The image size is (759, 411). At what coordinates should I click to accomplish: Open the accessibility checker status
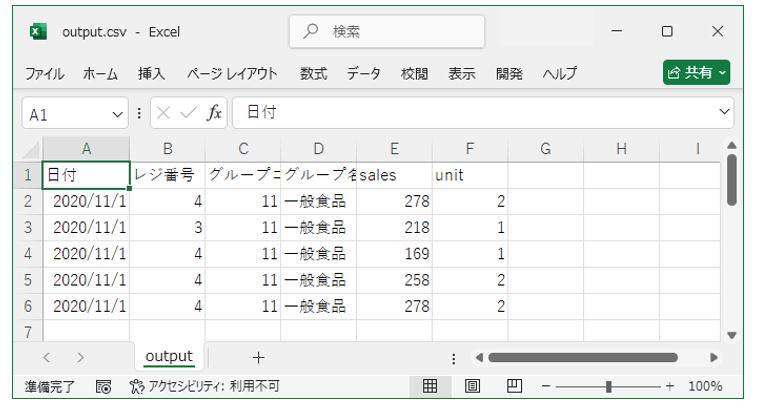[x=205, y=386]
